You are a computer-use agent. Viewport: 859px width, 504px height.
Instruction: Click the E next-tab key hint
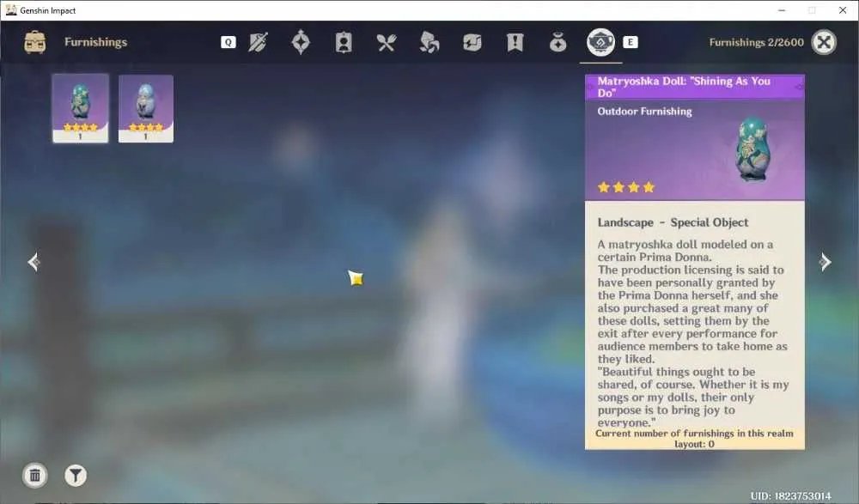click(631, 42)
